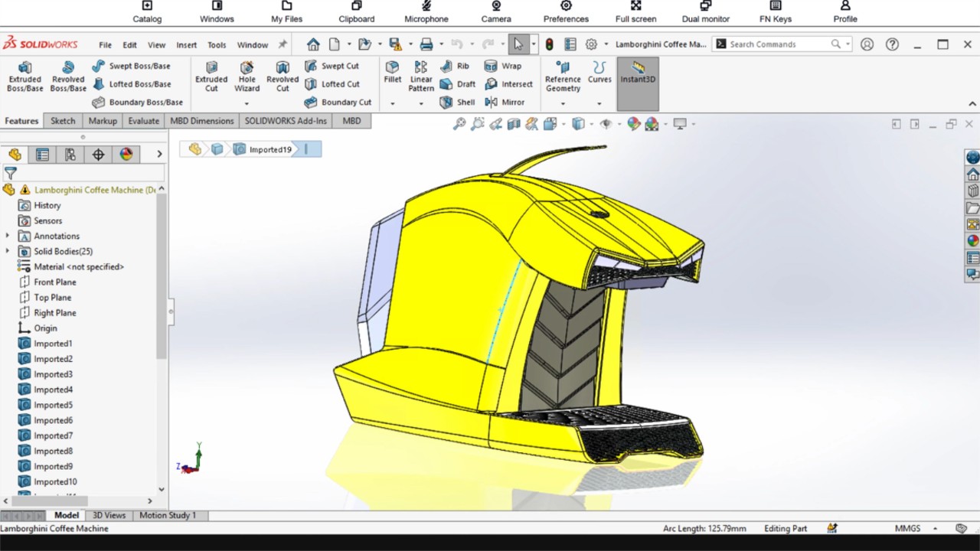Click the Home icon in toolbar

(313, 44)
